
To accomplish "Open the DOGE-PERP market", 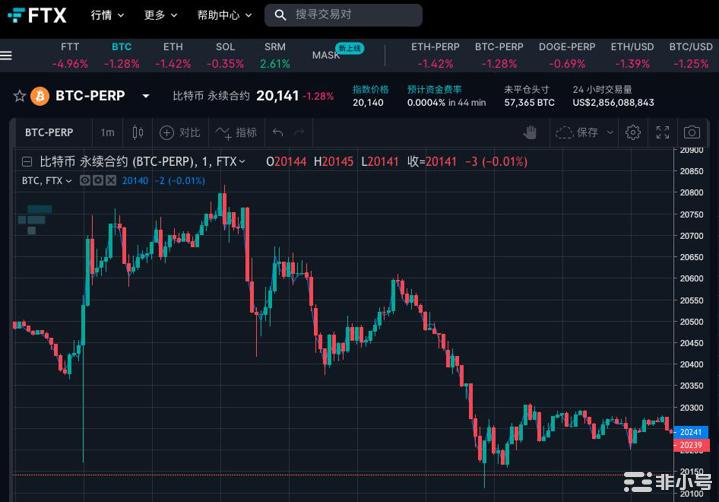I will click(x=567, y=55).
